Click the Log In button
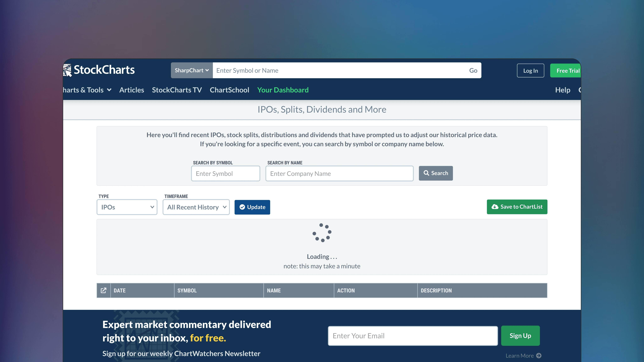Viewport: 644px width, 362px height. click(x=531, y=70)
